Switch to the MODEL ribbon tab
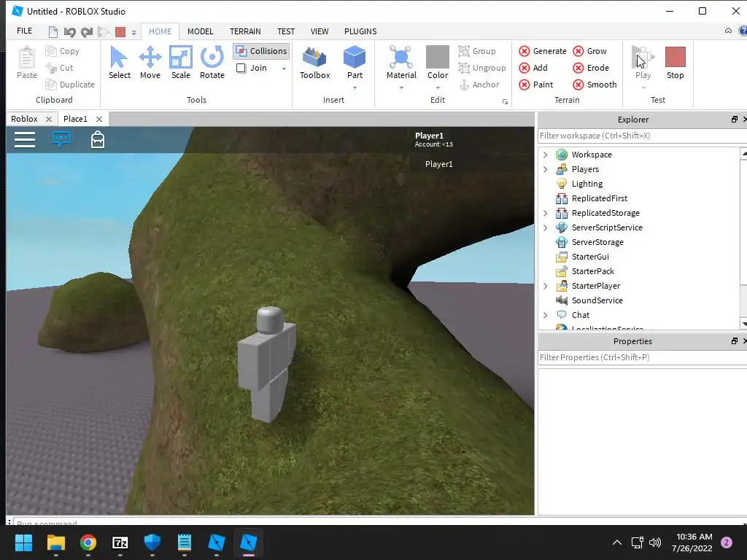Image resolution: width=747 pixels, height=560 pixels. point(200,31)
